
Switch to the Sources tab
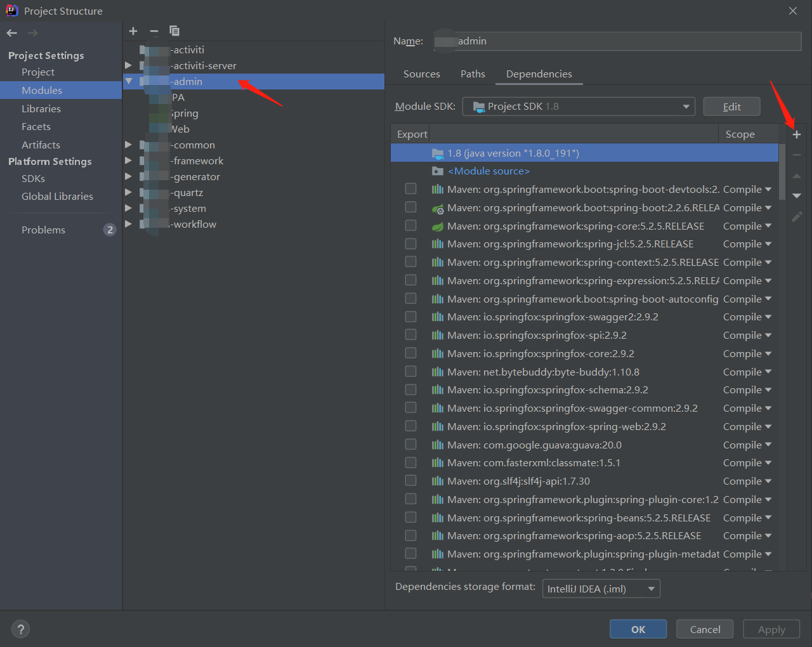coord(421,74)
